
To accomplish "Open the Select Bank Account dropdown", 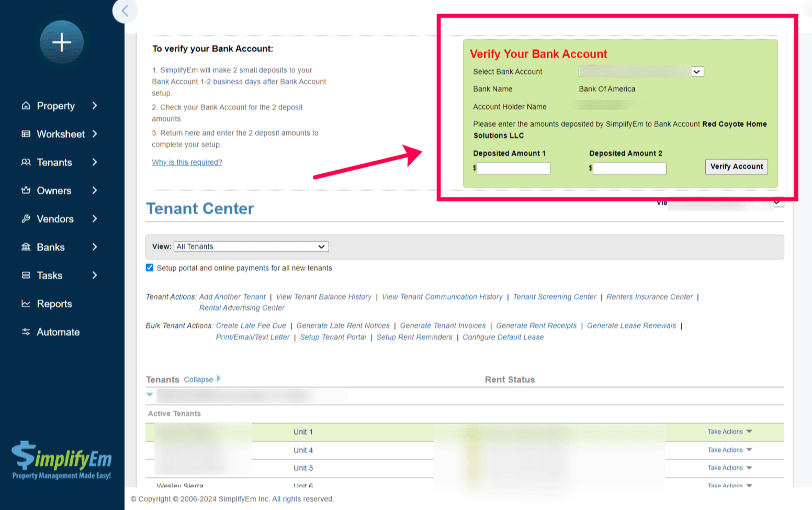I will click(x=641, y=72).
